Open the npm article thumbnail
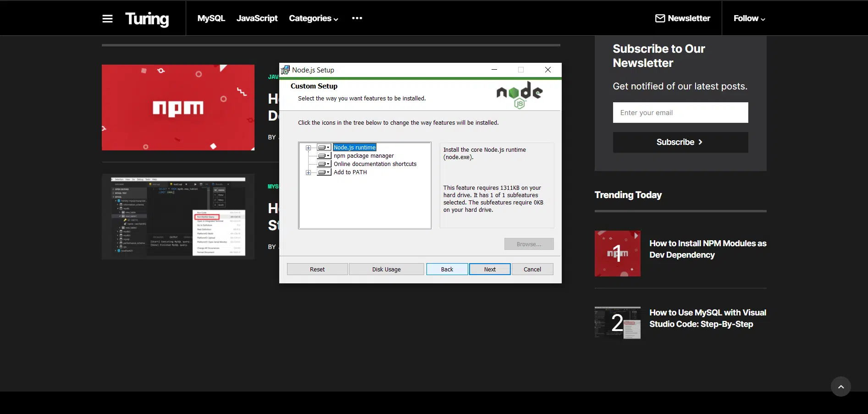Viewport: 868px width, 414px height. pyautogui.click(x=178, y=107)
